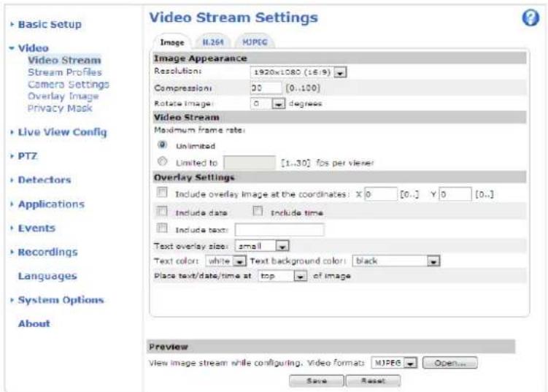Click the Save button
The width and height of the screenshot is (548, 392).
(x=317, y=381)
